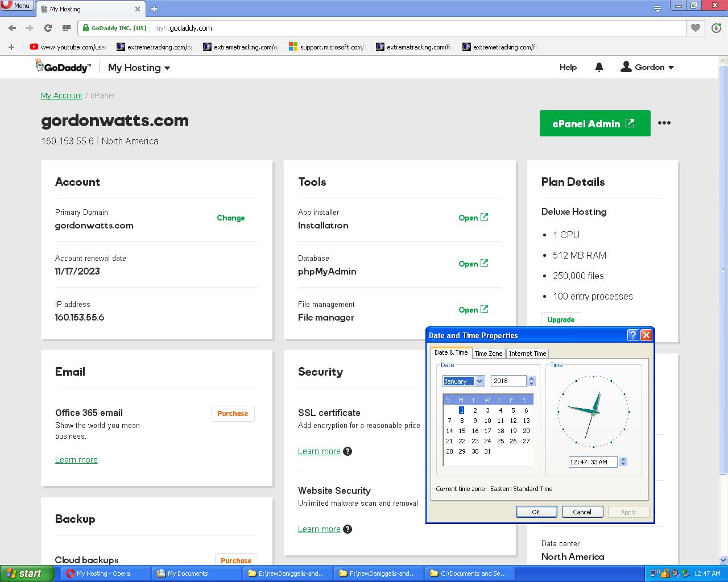Click Learn more under SSL certificate
The height and width of the screenshot is (582, 728).
pyautogui.click(x=319, y=451)
